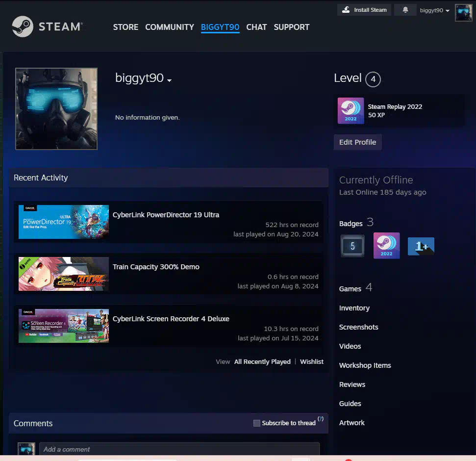Open the CHAT menu item
Viewport: 476px width, 461px height.
coord(256,27)
